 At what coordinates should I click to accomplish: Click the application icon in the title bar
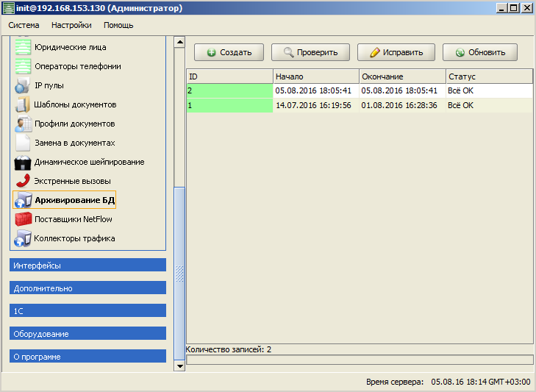point(8,8)
